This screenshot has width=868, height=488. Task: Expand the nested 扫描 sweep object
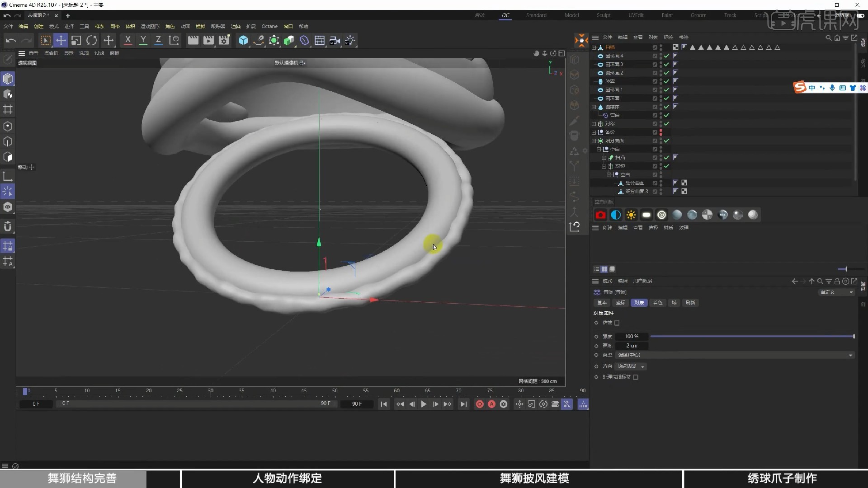coord(604,158)
